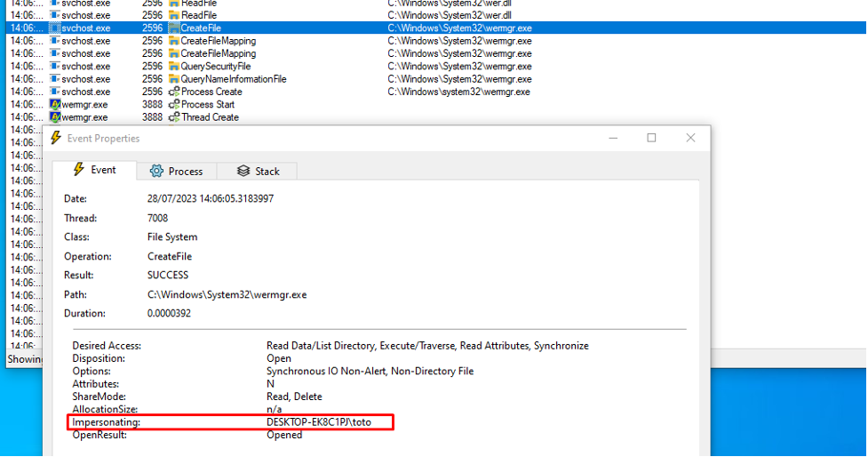868x457 pixels.
Task: Click the svchost.exe icon in the QueryNameInformationFile row
Action: [x=55, y=78]
